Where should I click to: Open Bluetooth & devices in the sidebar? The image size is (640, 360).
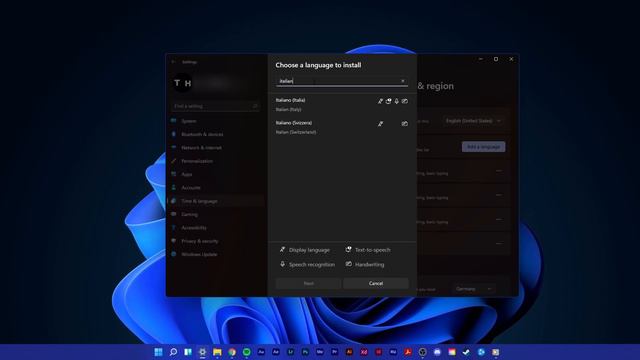[216, 134]
